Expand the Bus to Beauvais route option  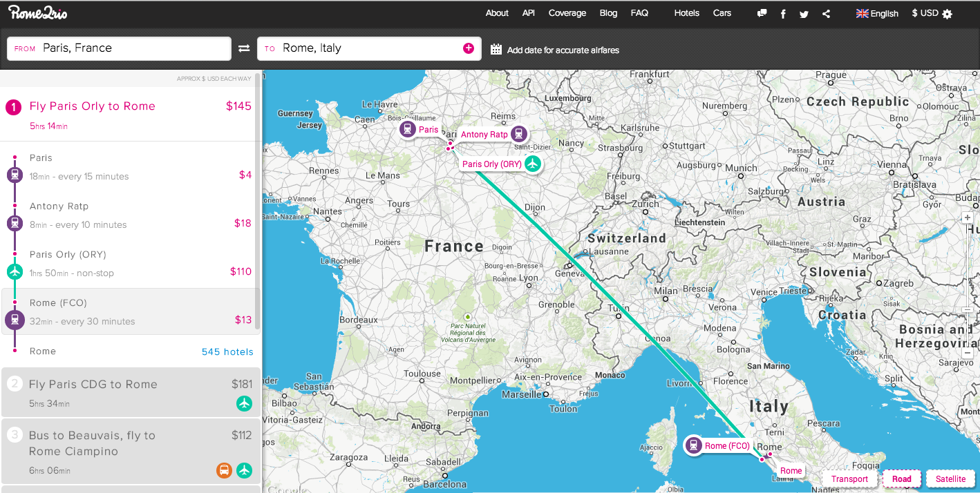[131, 452]
